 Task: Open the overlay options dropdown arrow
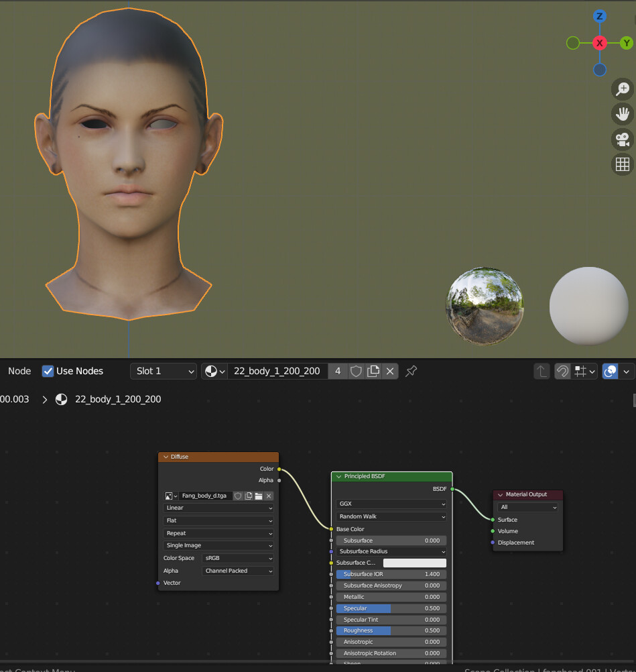click(x=627, y=371)
